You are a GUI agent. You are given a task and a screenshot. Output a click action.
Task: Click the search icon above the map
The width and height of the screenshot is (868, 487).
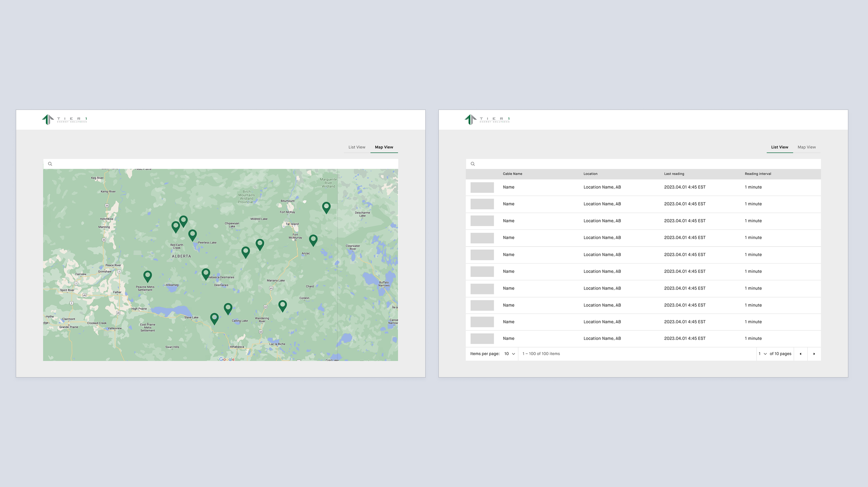point(50,164)
